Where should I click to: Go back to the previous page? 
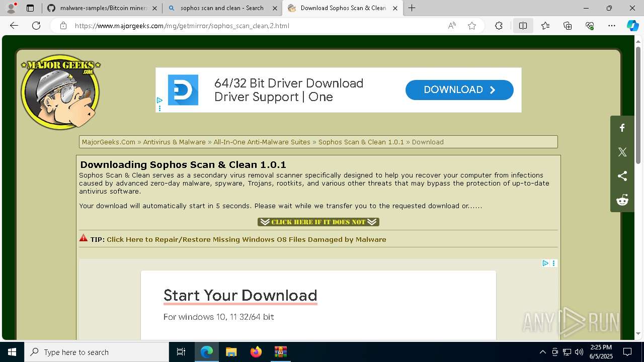click(14, 26)
